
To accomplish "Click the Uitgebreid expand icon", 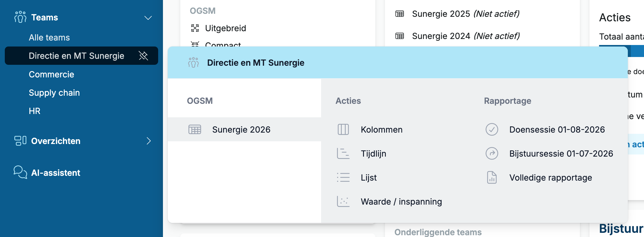I will click(195, 28).
